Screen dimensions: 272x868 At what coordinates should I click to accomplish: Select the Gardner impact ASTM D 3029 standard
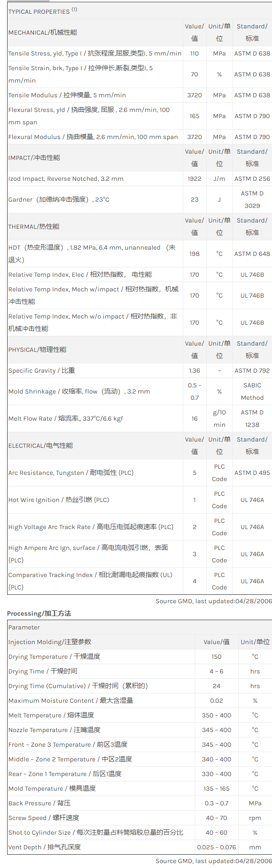pyautogui.click(x=252, y=199)
